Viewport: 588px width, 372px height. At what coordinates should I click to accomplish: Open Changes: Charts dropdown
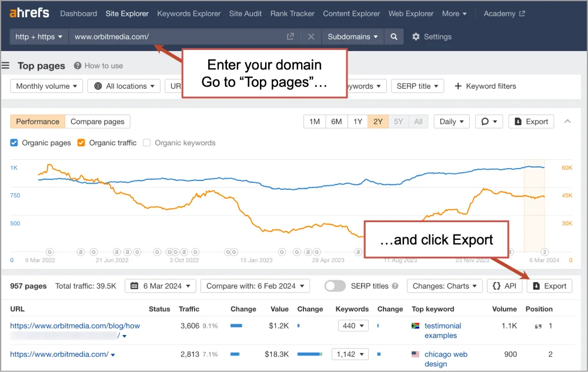coord(445,286)
